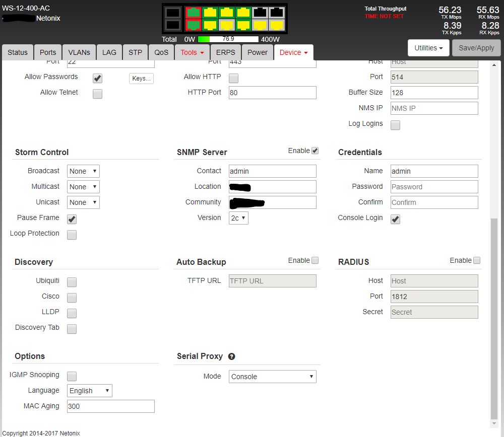The height and width of the screenshot is (437, 504).
Task: Open the Broadcast storm control dropdown
Action: tap(83, 171)
